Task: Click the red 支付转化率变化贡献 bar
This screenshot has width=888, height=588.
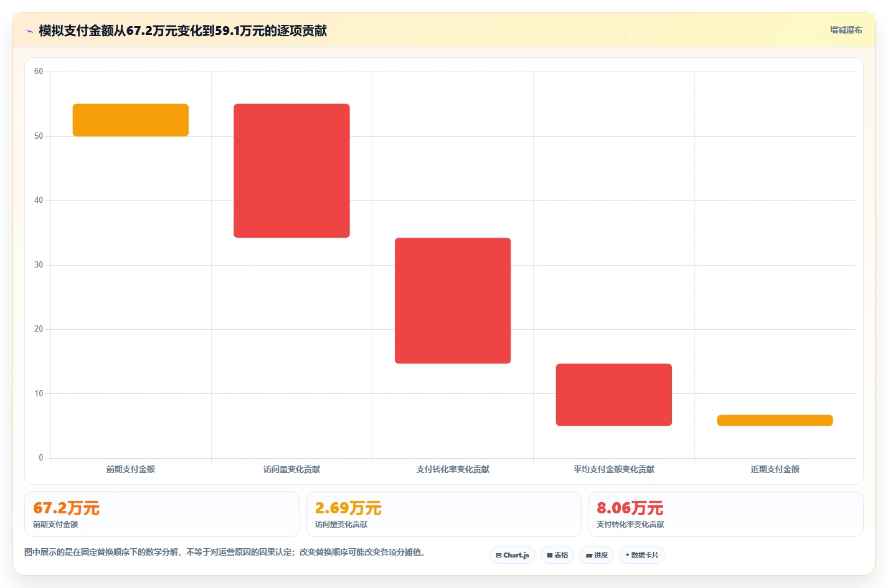Action: click(453, 301)
